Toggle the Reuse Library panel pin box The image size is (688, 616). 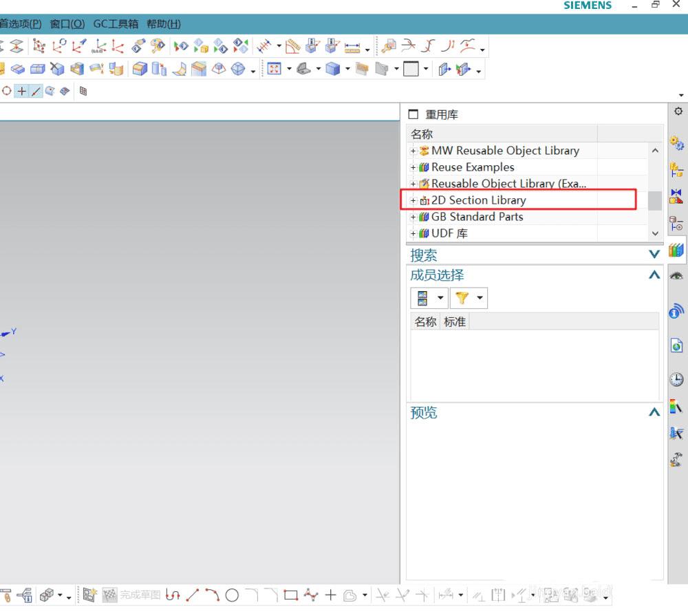tap(413, 114)
